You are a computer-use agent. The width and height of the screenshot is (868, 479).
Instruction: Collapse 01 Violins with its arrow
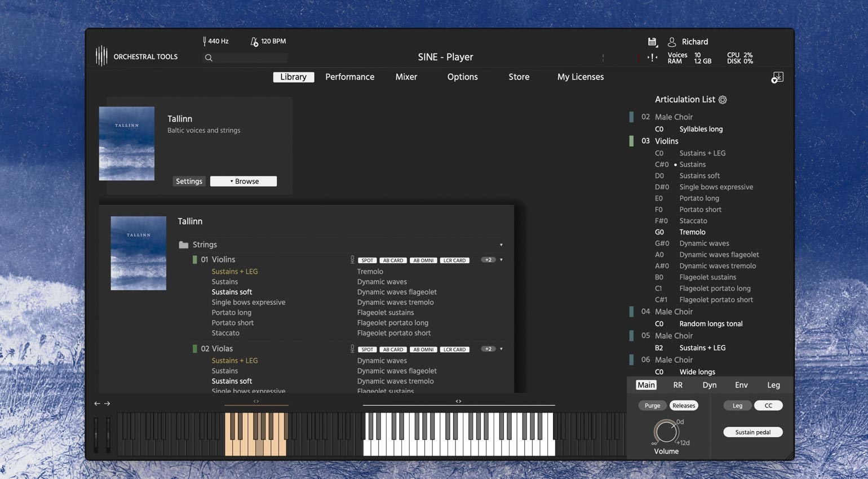(x=501, y=260)
